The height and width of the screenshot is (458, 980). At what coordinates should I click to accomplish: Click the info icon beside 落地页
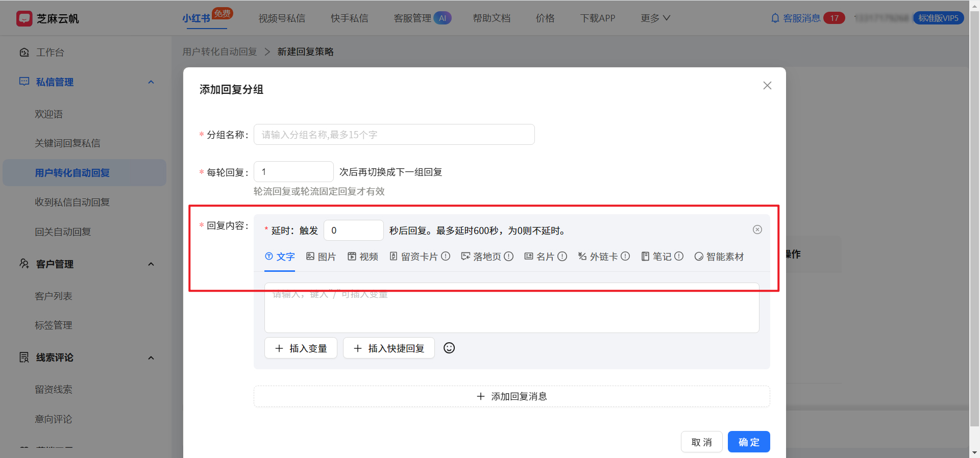(509, 256)
